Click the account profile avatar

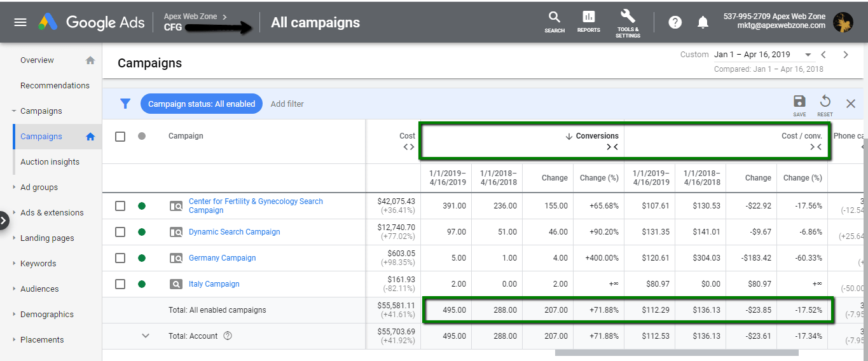(843, 22)
